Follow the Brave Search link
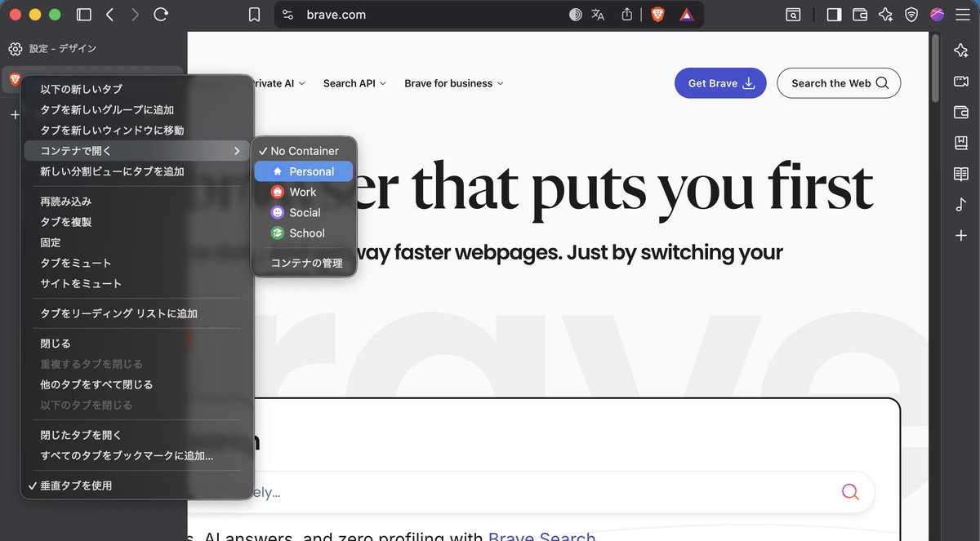The height and width of the screenshot is (541, 980). [x=541, y=536]
